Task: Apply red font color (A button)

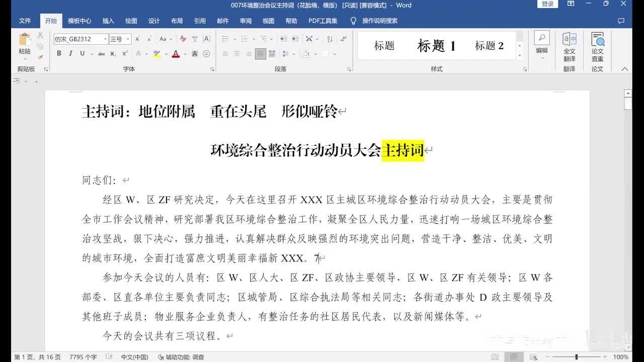Action: [176, 54]
